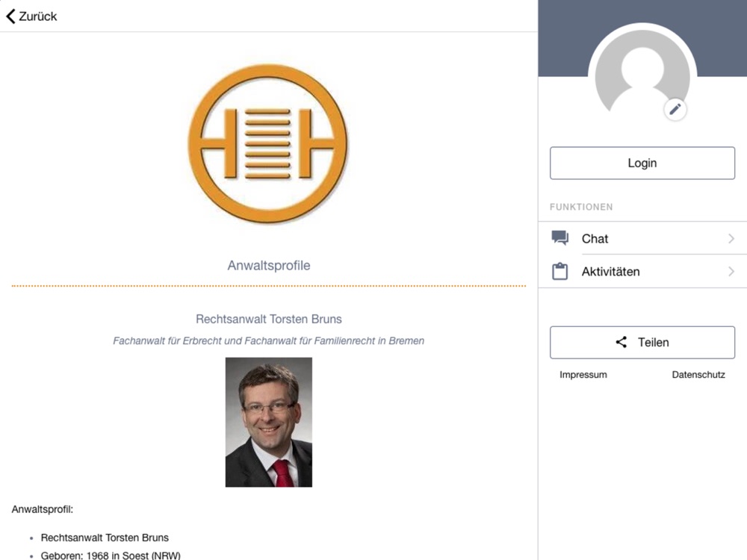The width and height of the screenshot is (747, 560).
Task: Click the Anwaltsprofile heading
Action: [x=269, y=266]
